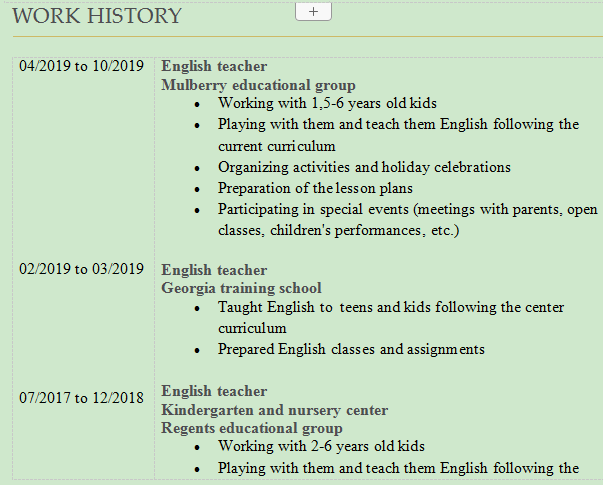The height and width of the screenshot is (485, 603).
Task: Click the Georgia training school company name
Action: pos(241,288)
